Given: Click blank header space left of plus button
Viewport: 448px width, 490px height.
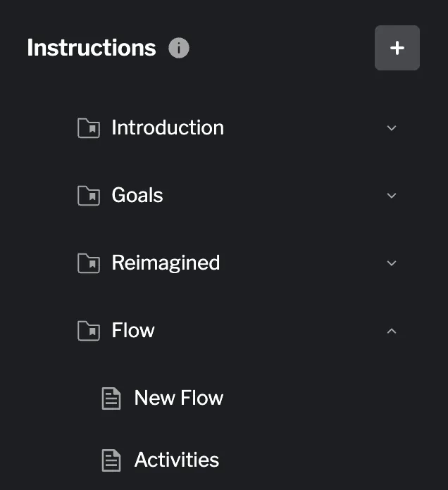Looking at the screenshot, I should 282,49.
